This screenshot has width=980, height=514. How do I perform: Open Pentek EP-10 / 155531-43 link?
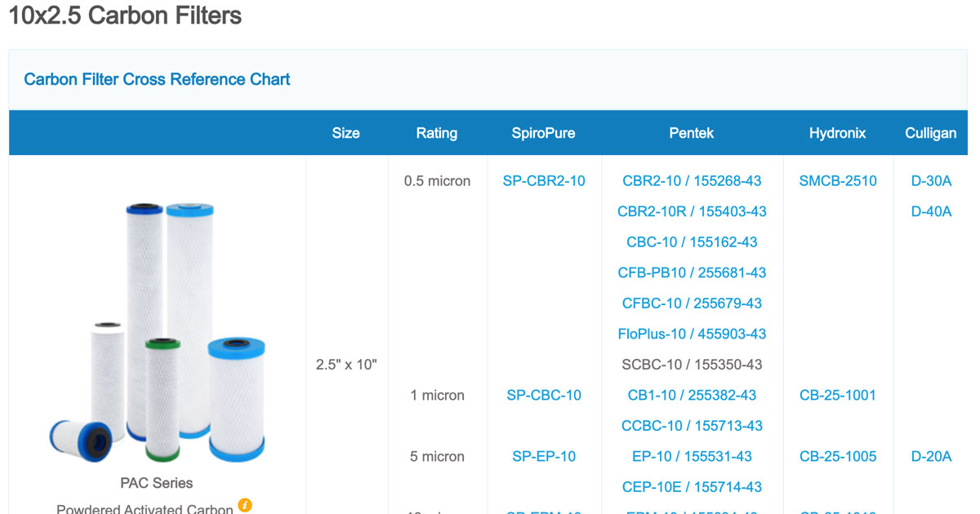click(x=692, y=456)
